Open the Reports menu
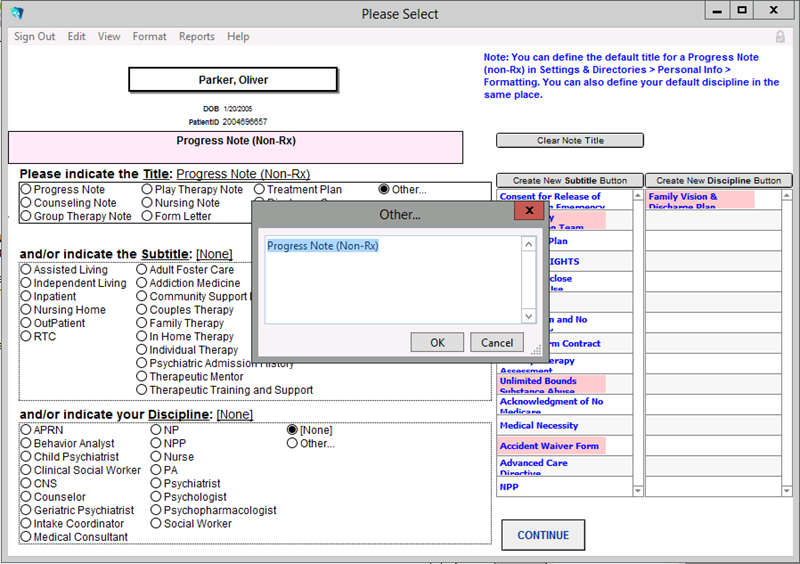The width and height of the screenshot is (800, 564). pos(196,37)
